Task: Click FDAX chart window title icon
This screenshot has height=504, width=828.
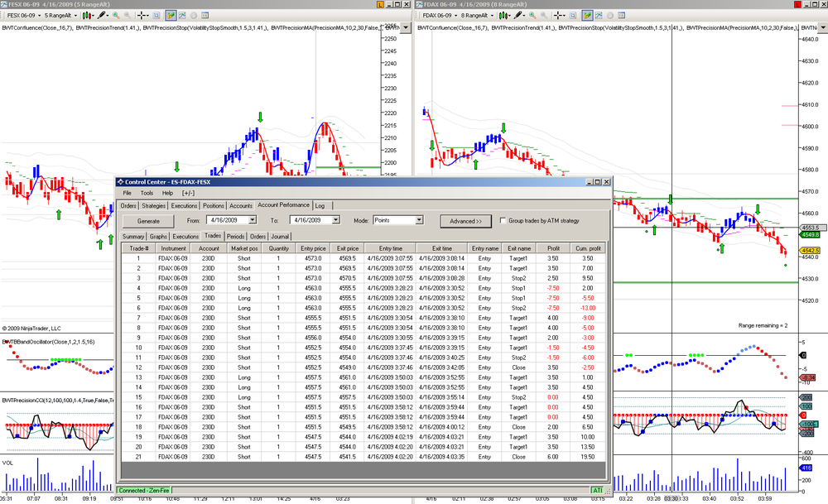Action: [419, 4]
